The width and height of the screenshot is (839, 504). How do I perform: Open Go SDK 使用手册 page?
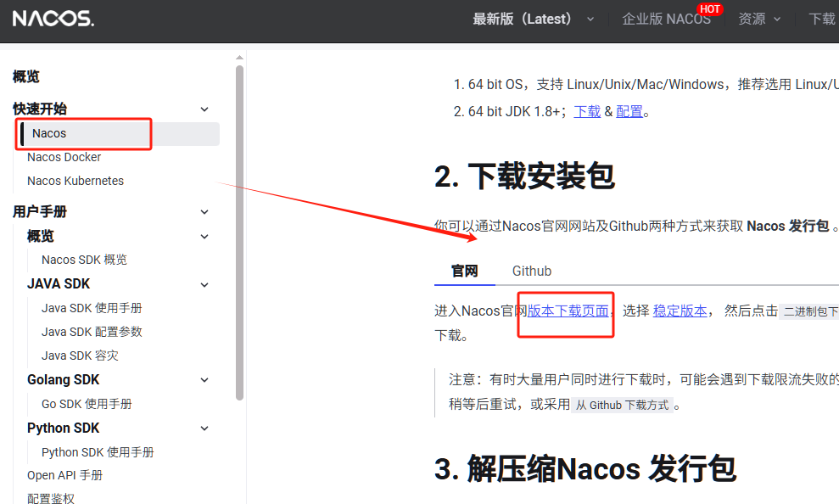coord(87,404)
